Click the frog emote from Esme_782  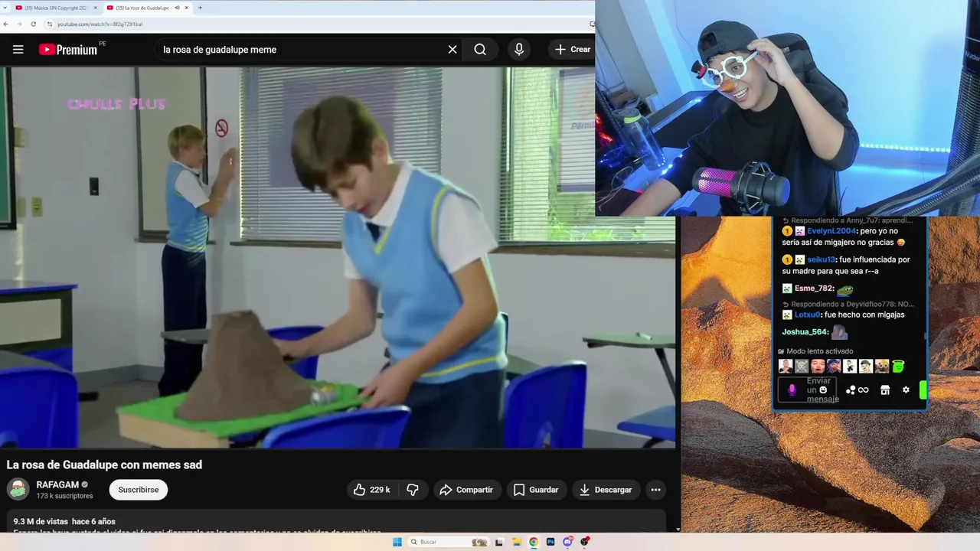pyautogui.click(x=844, y=289)
